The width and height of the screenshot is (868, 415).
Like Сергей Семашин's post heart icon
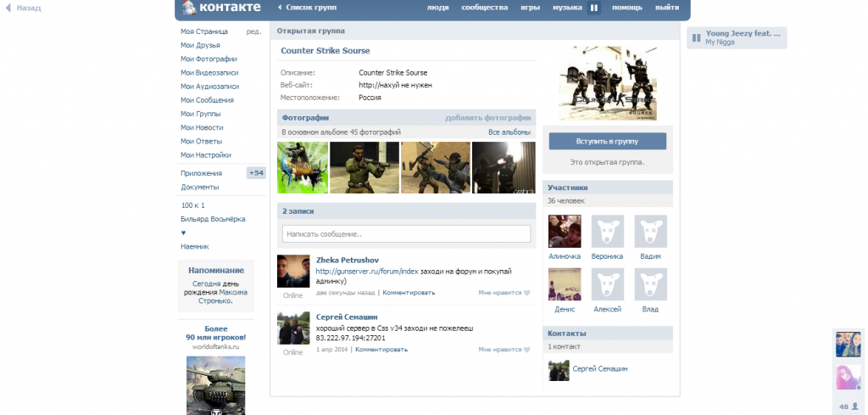point(526,350)
